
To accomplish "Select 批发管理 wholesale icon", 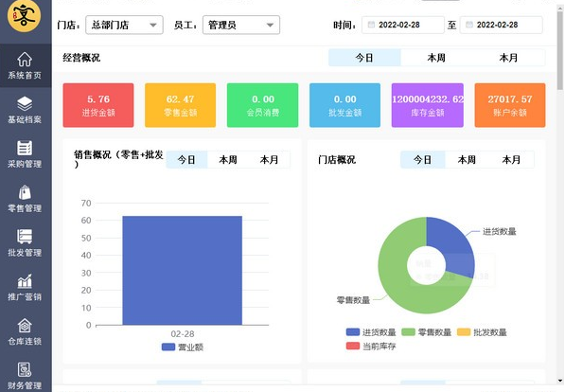I will point(25,237).
